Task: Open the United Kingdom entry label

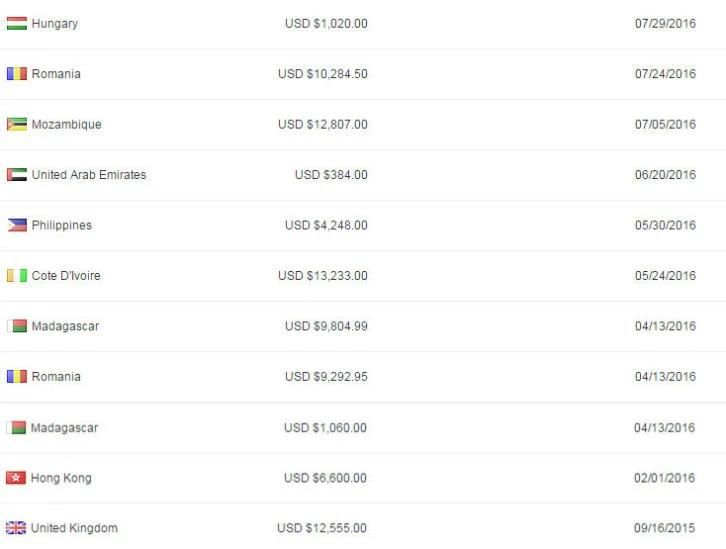Action: click(x=74, y=528)
